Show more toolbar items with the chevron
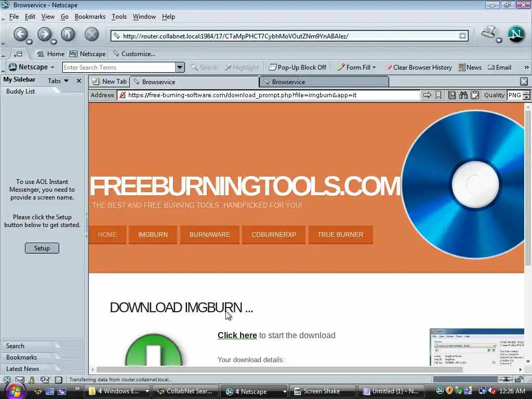This screenshot has height=399, width=532. coord(527,68)
